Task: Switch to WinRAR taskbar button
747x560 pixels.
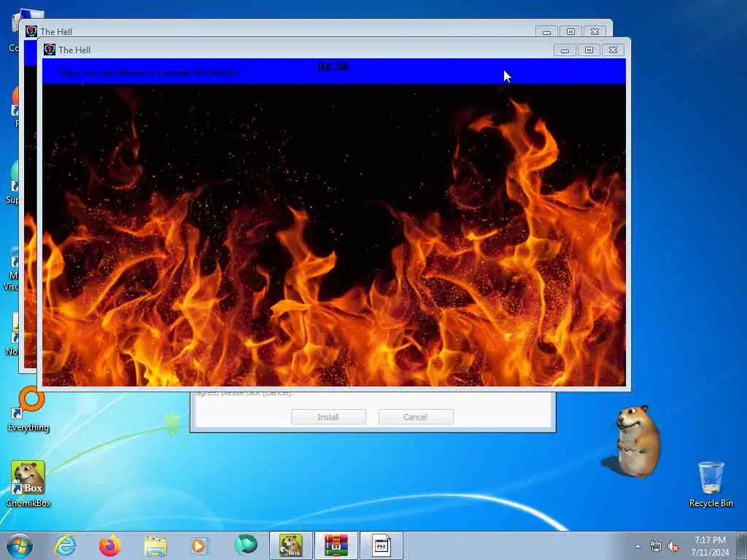Action: click(336, 545)
